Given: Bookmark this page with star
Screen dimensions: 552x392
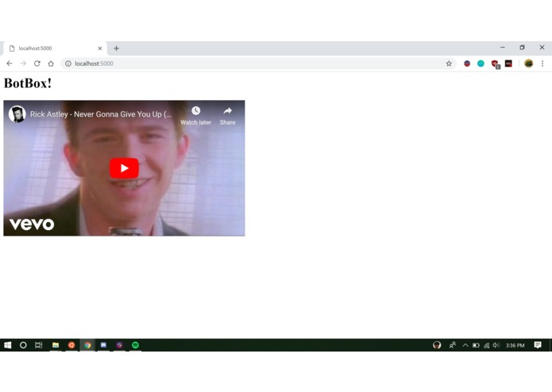Looking at the screenshot, I should pyautogui.click(x=449, y=63).
